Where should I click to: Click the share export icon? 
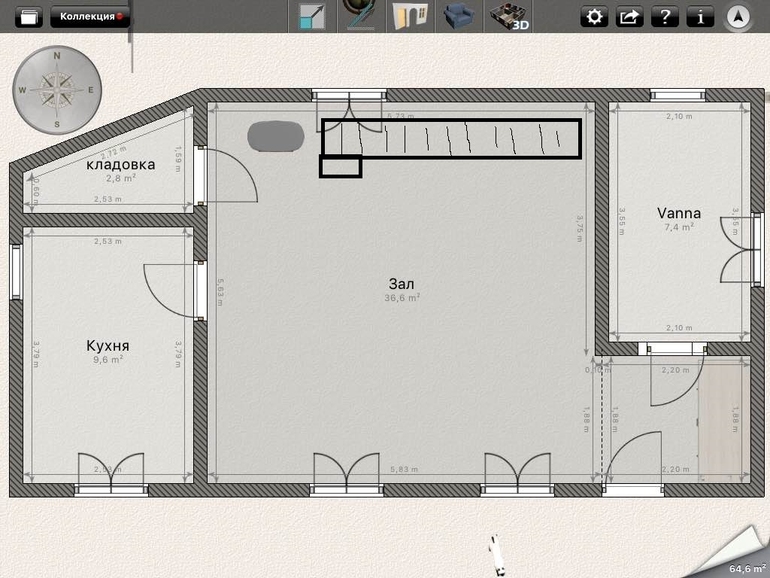click(629, 17)
